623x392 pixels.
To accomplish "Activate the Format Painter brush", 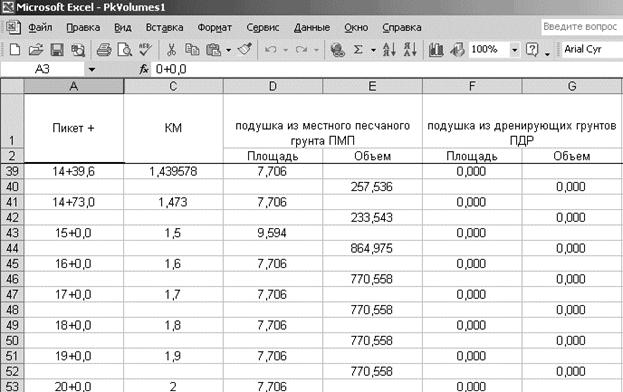I will coord(245,50).
